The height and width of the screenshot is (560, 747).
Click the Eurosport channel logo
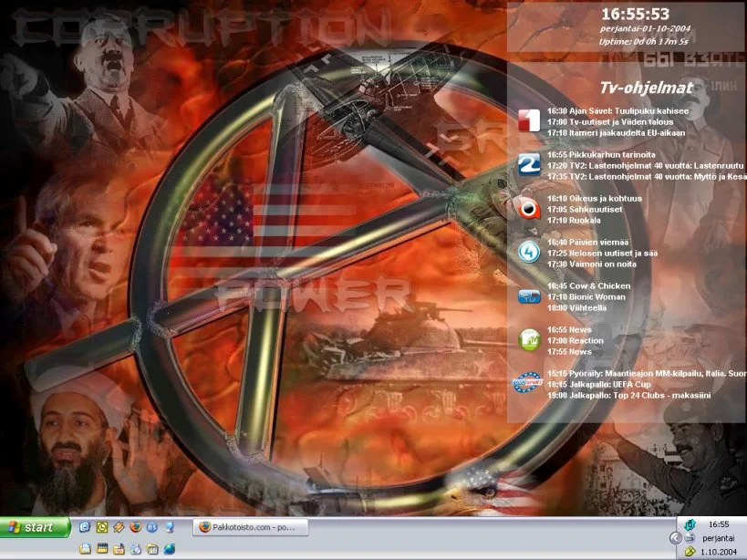[528, 383]
